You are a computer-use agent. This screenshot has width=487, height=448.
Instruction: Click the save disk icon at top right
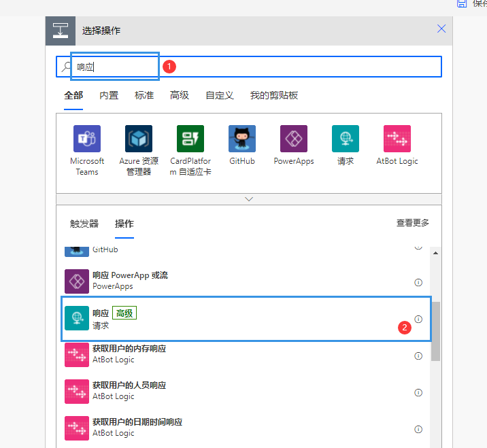[462, 3]
